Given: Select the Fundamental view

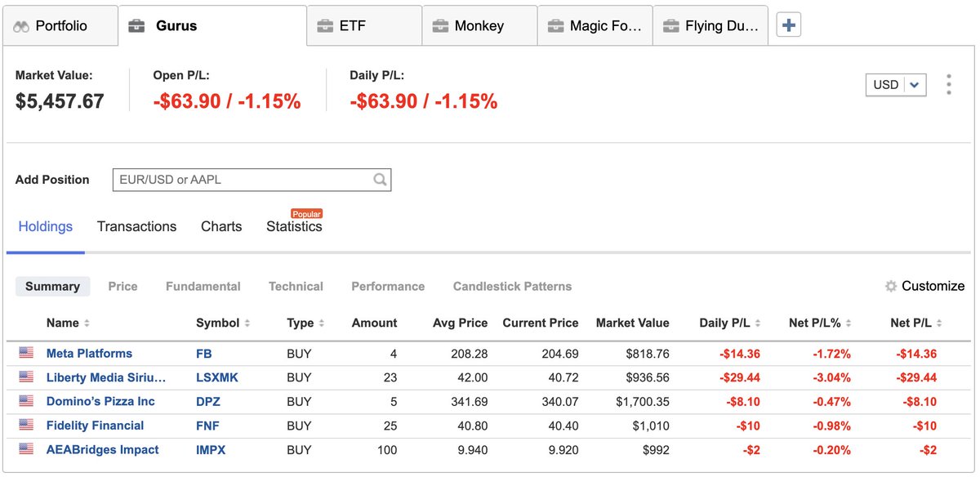Looking at the screenshot, I should [203, 287].
